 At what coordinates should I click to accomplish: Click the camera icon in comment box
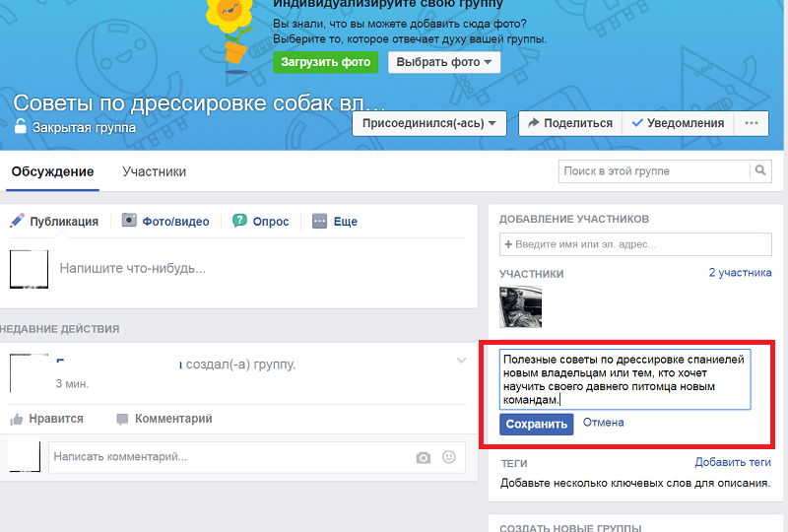[x=423, y=457]
